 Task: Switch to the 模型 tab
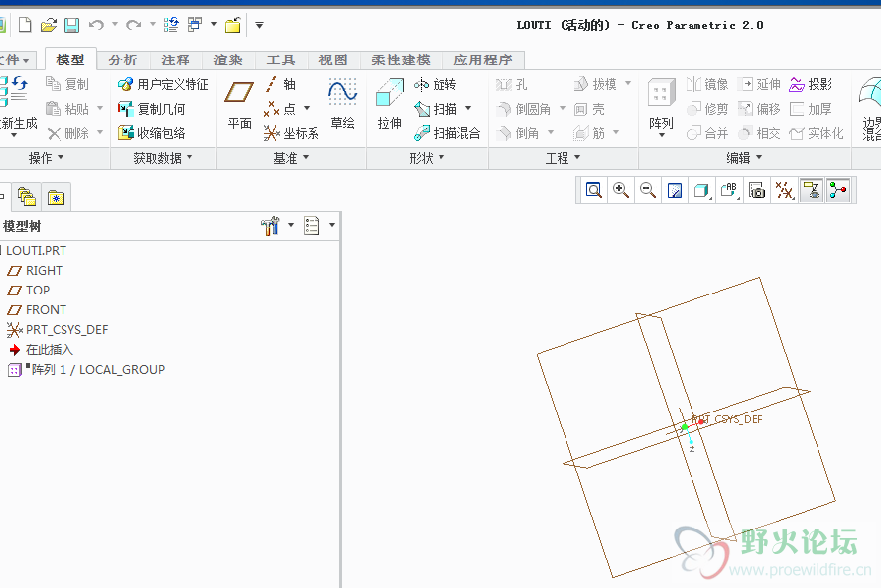(70, 59)
